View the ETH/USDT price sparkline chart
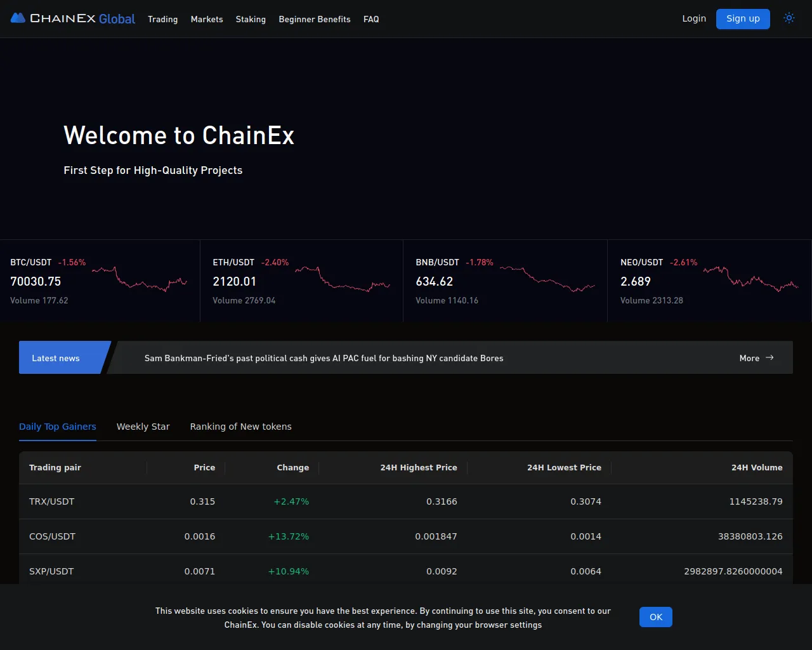 343,279
